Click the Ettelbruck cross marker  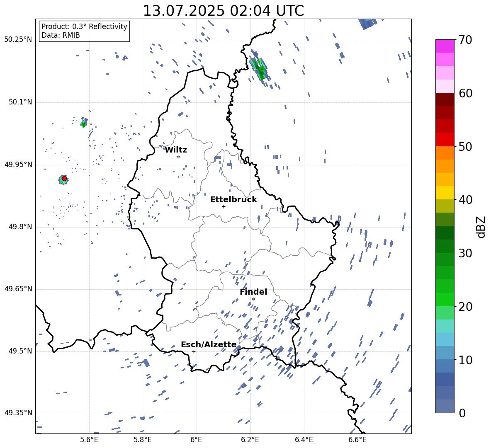point(224,206)
